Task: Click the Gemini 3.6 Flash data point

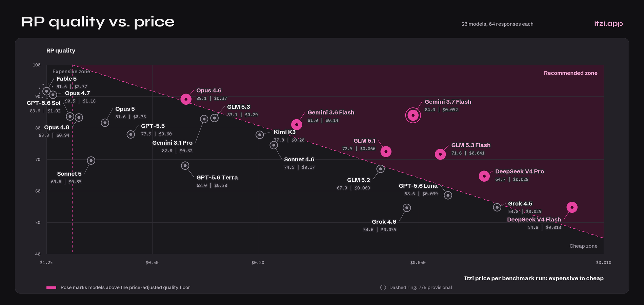Action: 297,124
